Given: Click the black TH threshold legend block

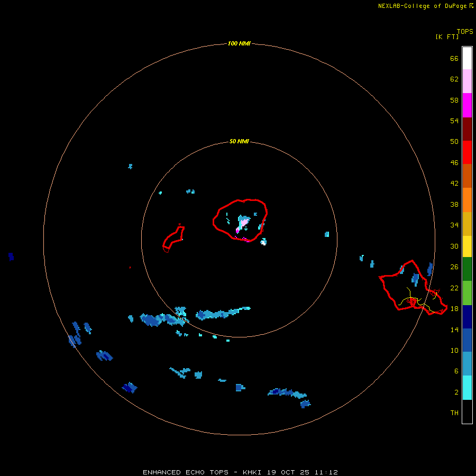Looking at the screenshot, I should pyautogui.click(x=467, y=411).
